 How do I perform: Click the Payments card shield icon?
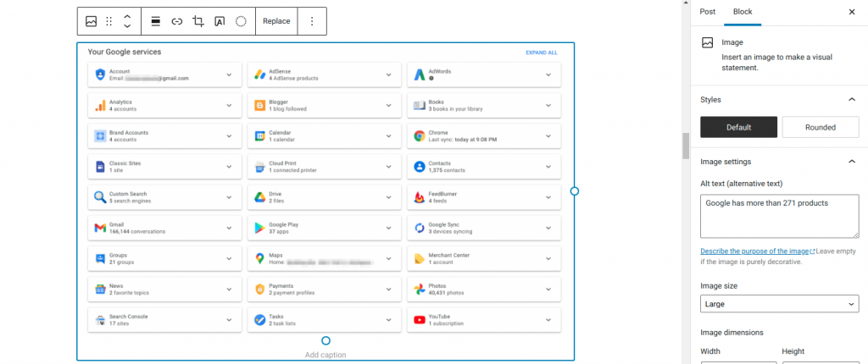259,290
